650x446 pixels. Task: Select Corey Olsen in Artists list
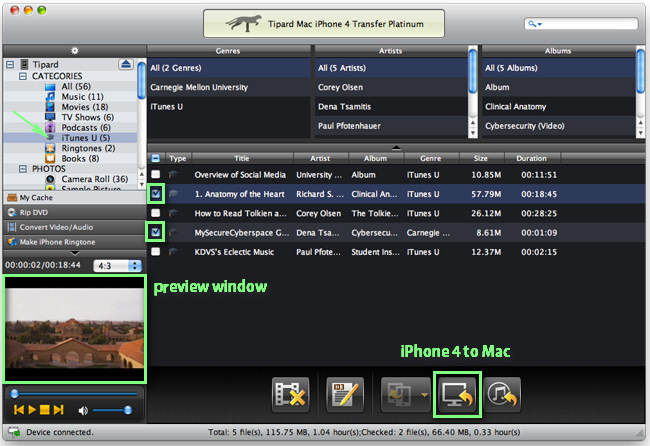click(x=391, y=87)
